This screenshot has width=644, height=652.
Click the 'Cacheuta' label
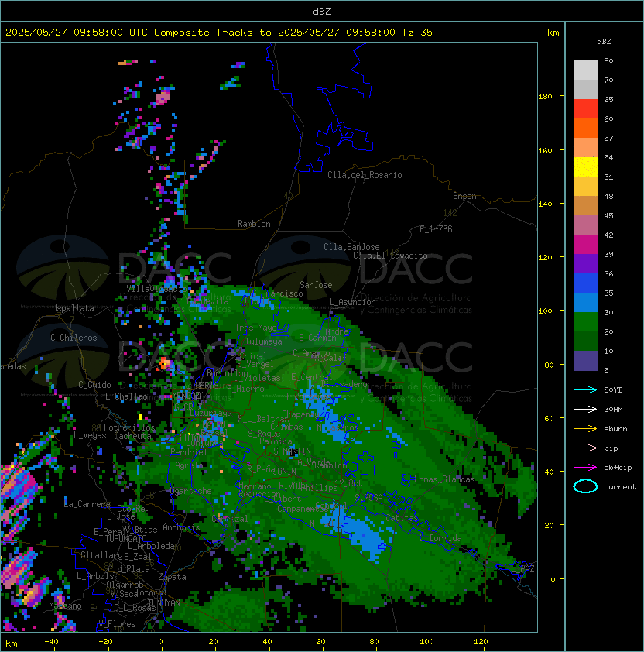(132, 436)
